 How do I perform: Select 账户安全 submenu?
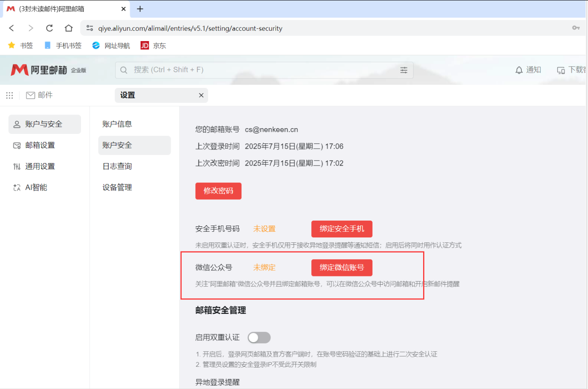pyautogui.click(x=134, y=145)
